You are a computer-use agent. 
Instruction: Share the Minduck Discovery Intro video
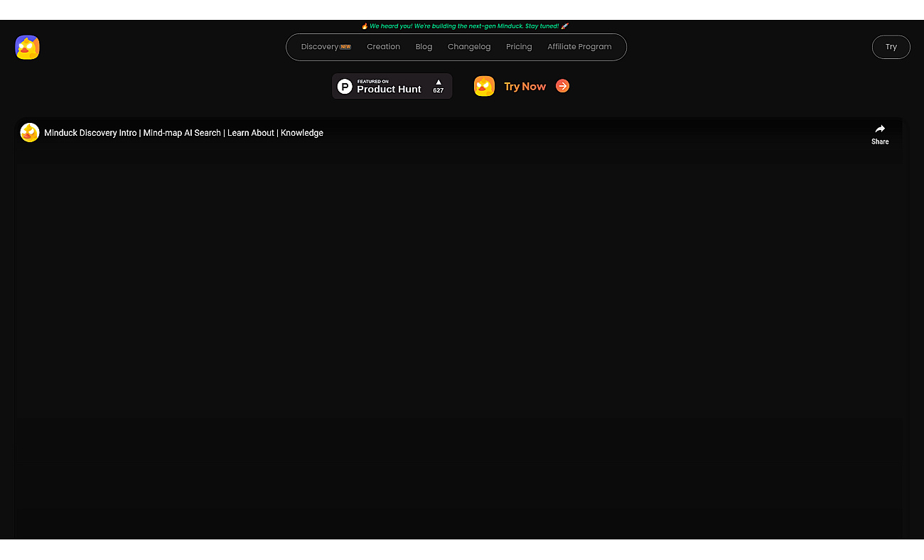880,134
